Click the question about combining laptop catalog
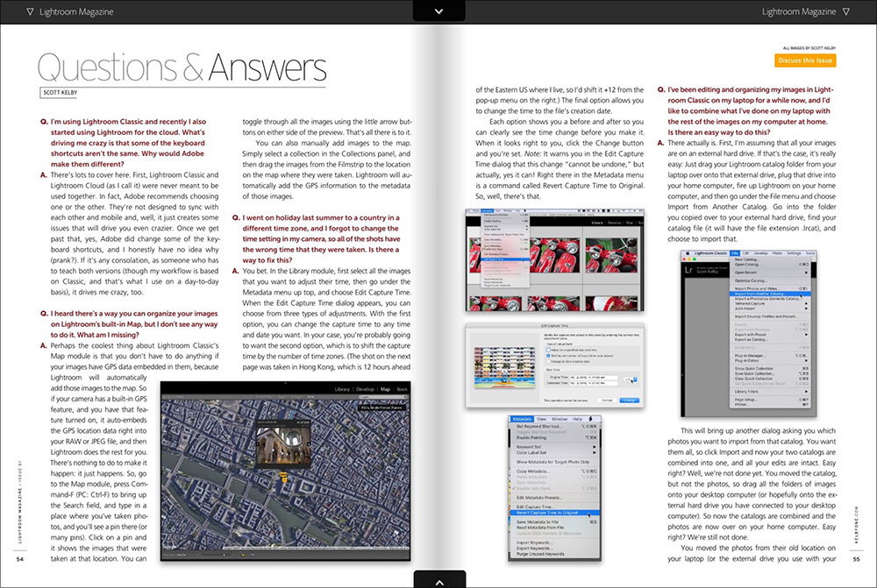877x588 pixels. click(x=745, y=110)
